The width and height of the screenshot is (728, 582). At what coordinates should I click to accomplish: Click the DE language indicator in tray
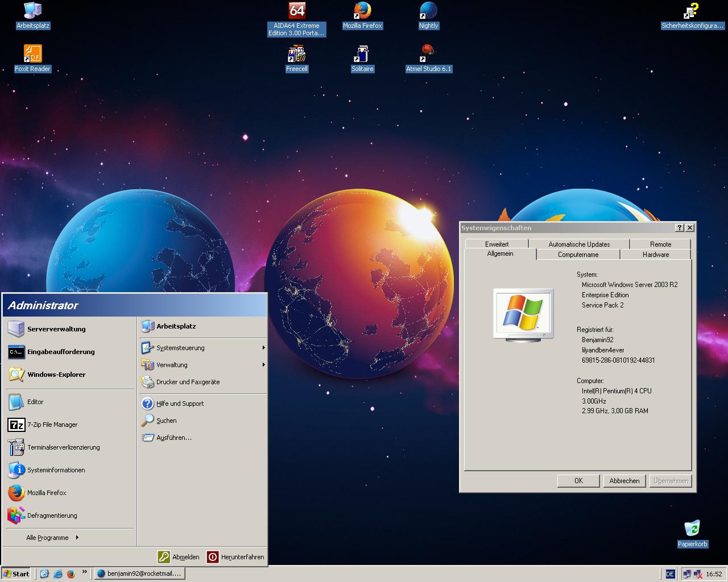pos(669,574)
